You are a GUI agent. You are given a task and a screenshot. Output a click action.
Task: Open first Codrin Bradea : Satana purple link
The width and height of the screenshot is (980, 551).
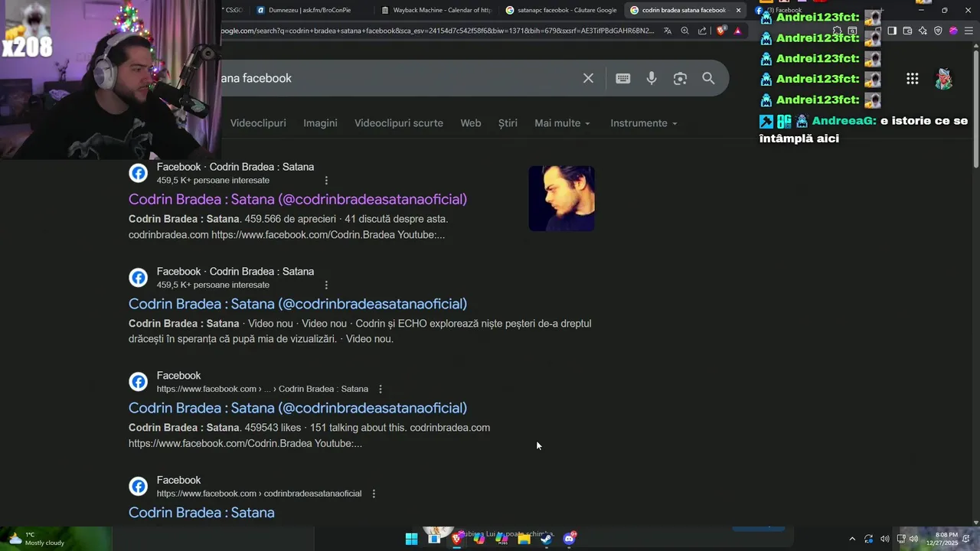tap(298, 199)
